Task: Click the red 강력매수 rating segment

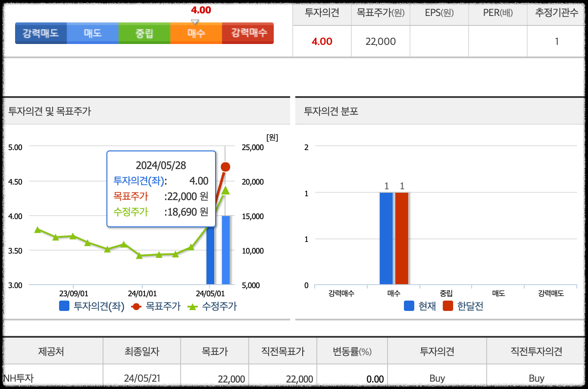Action: (x=248, y=33)
